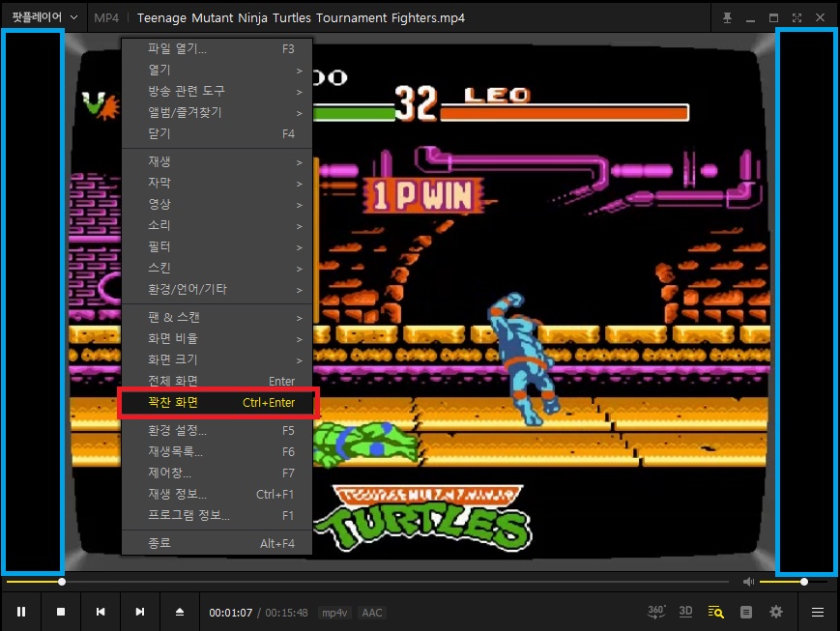Click the volume slider handle
The width and height of the screenshot is (840, 631).
coord(804,582)
